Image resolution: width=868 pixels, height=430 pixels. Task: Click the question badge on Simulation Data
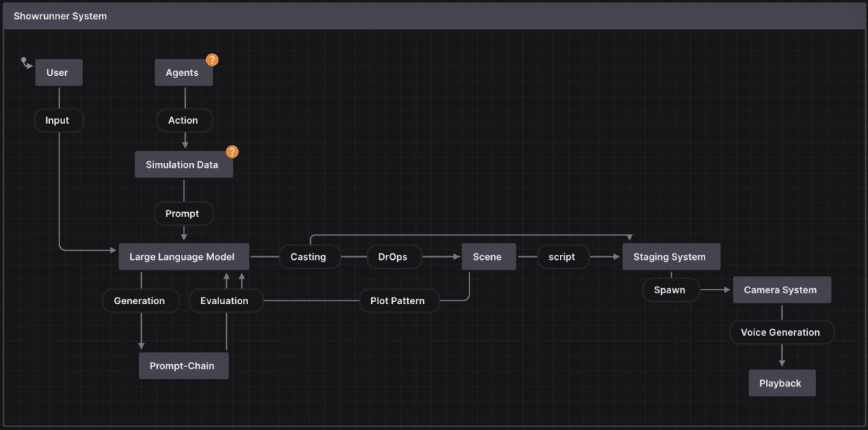pos(232,152)
